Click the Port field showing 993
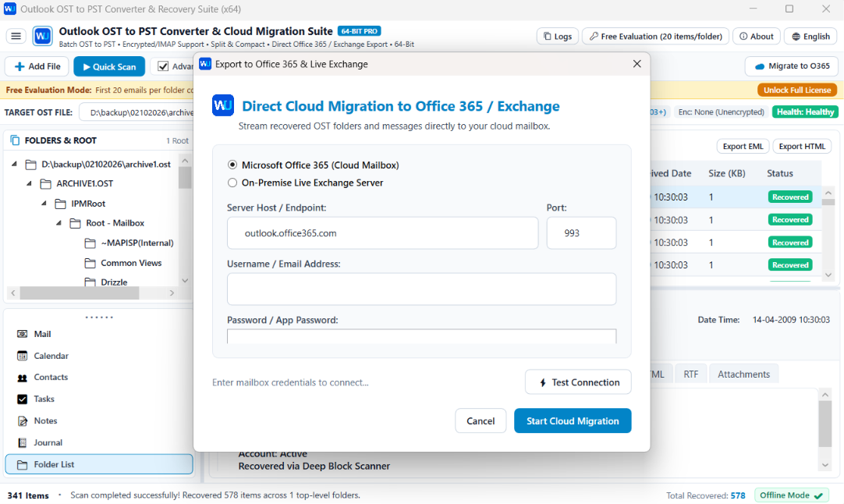The width and height of the screenshot is (844, 504). (x=581, y=233)
